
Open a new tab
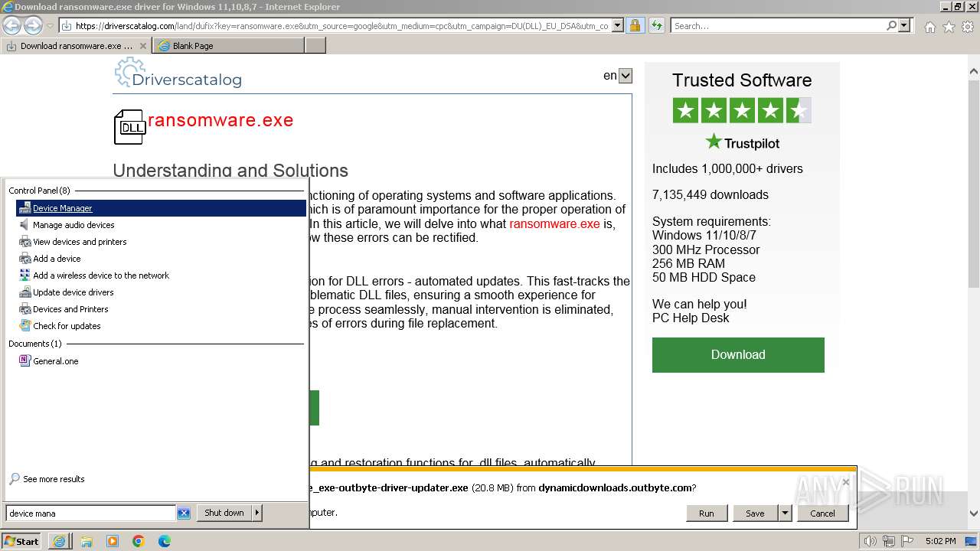coord(315,46)
